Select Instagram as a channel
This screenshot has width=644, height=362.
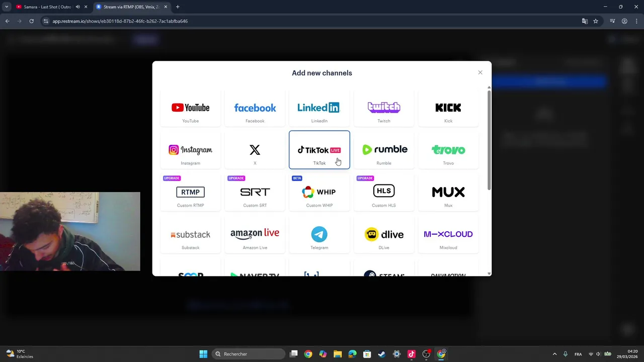pos(190,150)
